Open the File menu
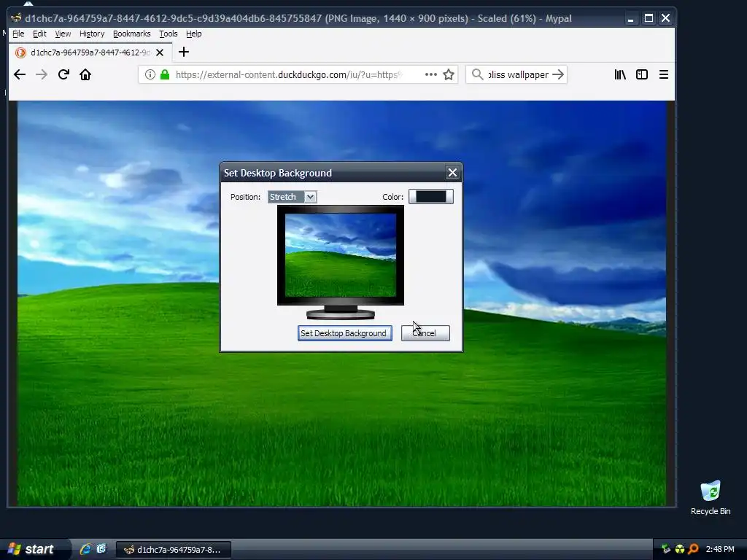747x560 pixels. coord(18,34)
